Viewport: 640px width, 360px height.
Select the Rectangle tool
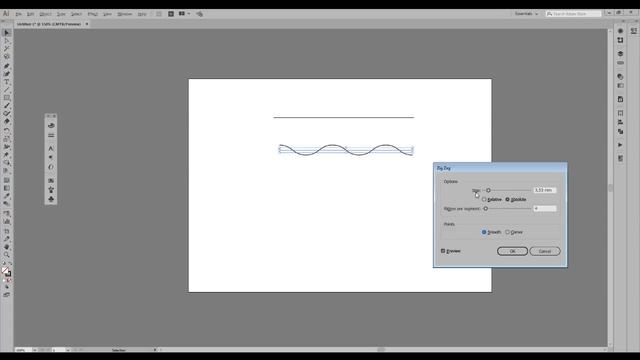pos(7,98)
